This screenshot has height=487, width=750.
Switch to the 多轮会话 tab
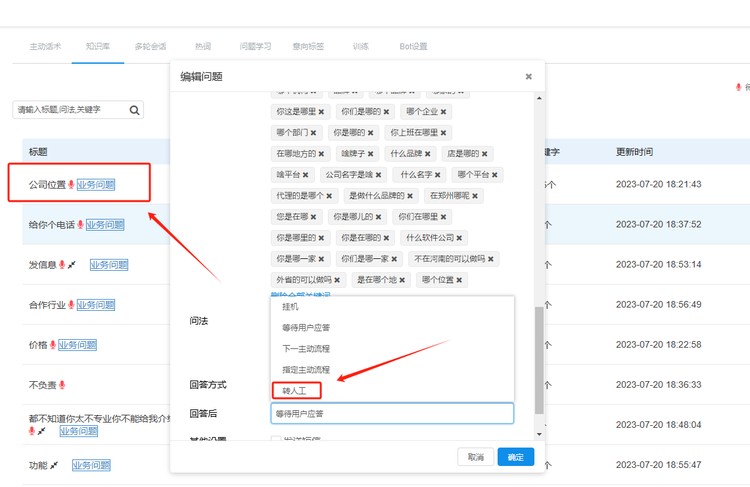click(150, 46)
